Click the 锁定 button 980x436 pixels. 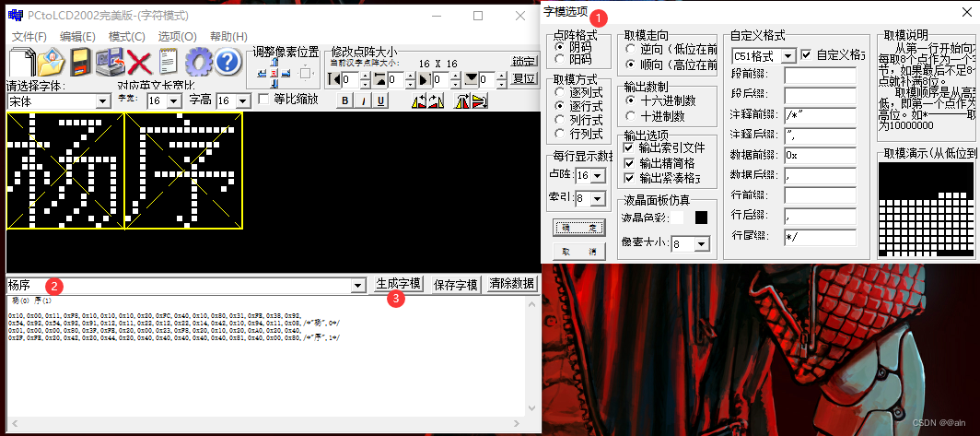click(524, 62)
